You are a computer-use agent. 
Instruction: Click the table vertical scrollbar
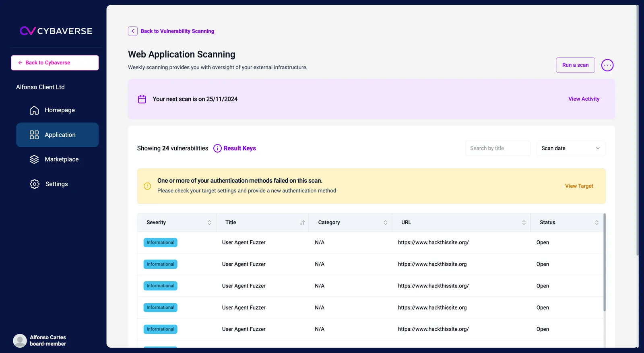click(604, 262)
